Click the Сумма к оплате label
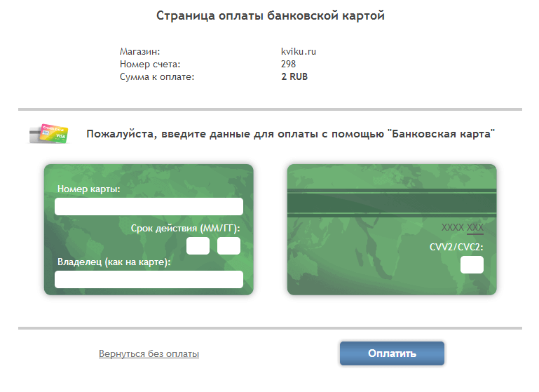 [157, 76]
